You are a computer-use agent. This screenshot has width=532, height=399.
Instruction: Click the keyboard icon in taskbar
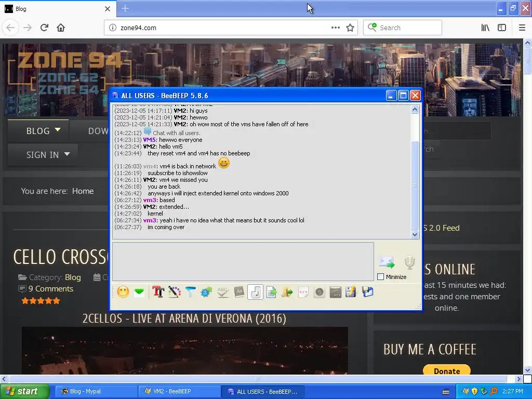[446, 392]
